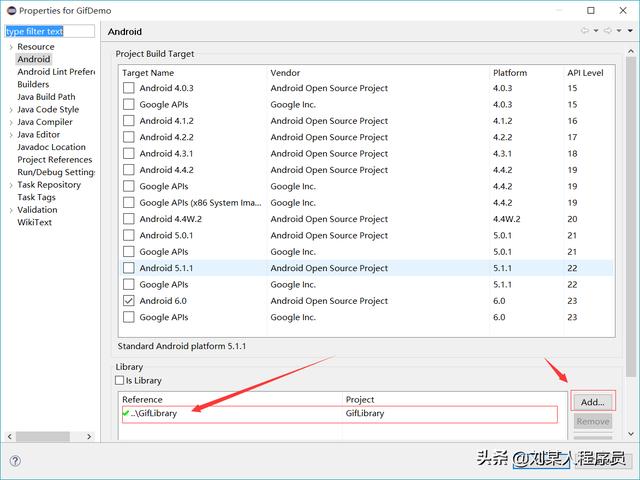Expand the Resource tree node

11,47
